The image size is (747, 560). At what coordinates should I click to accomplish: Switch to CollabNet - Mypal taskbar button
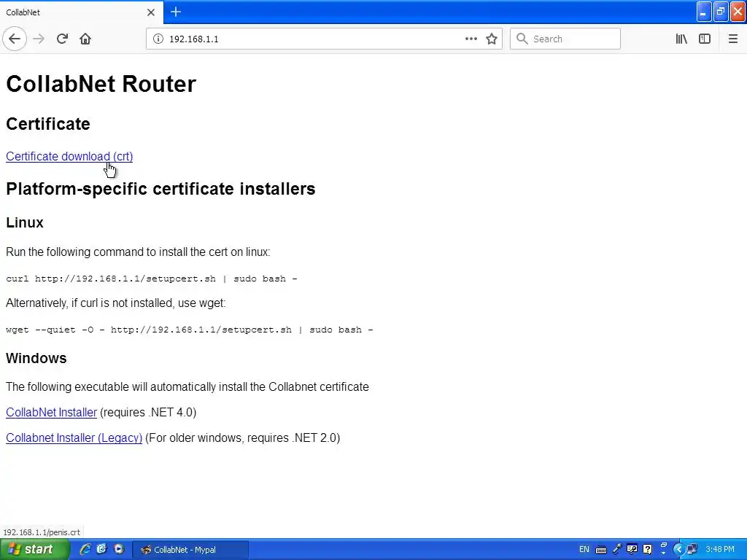coord(190,550)
